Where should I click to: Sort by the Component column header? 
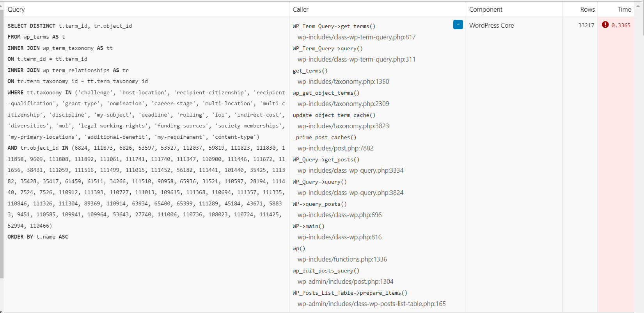(486, 9)
